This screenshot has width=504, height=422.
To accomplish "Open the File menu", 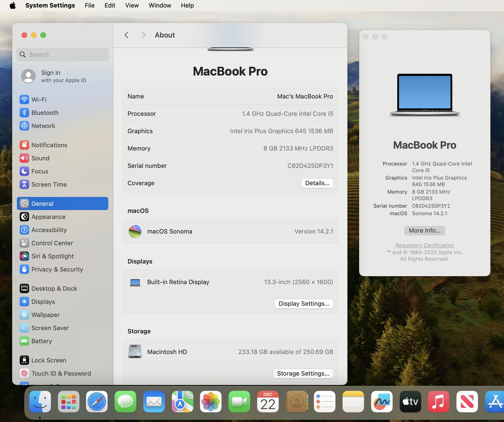I will pyautogui.click(x=89, y=5).
